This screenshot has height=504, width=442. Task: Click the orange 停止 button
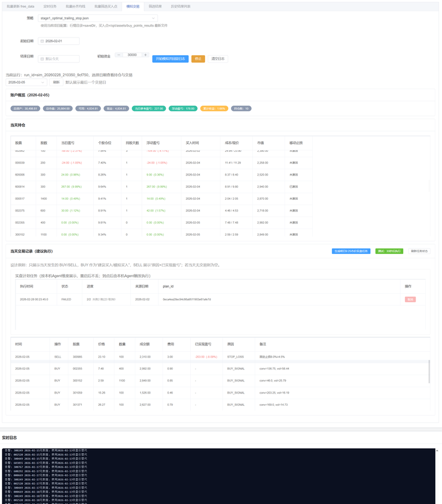(198, 59)
